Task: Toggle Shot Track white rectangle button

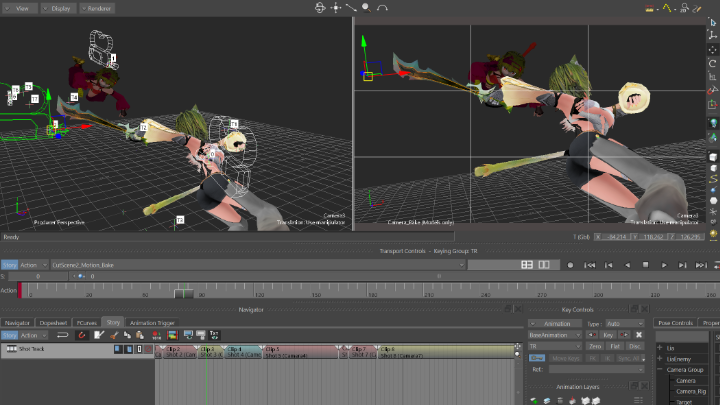Action: [x=139, y=349]
